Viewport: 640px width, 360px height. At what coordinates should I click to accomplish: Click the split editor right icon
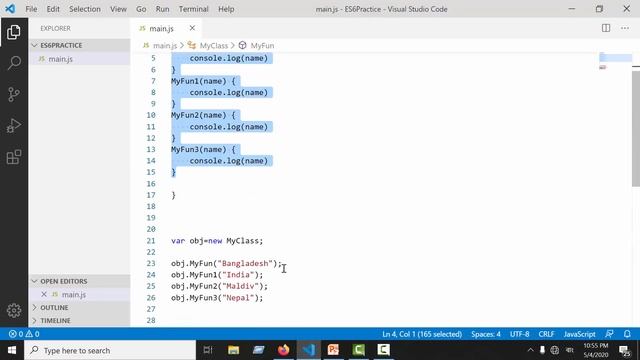[x=606, y=28]
